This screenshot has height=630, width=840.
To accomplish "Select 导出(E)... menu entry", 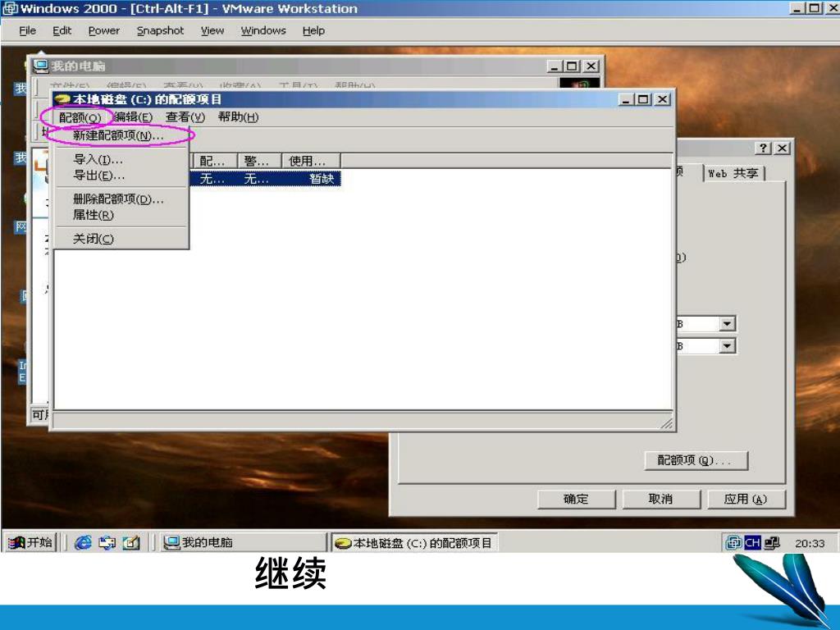I will coord(98,176).
